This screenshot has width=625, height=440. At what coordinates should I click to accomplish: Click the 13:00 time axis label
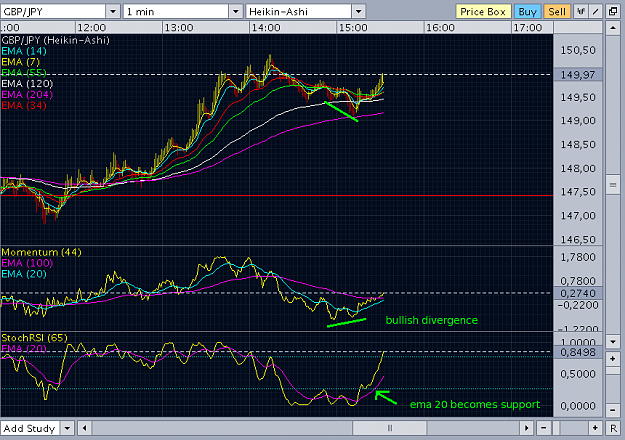[179, 28]
